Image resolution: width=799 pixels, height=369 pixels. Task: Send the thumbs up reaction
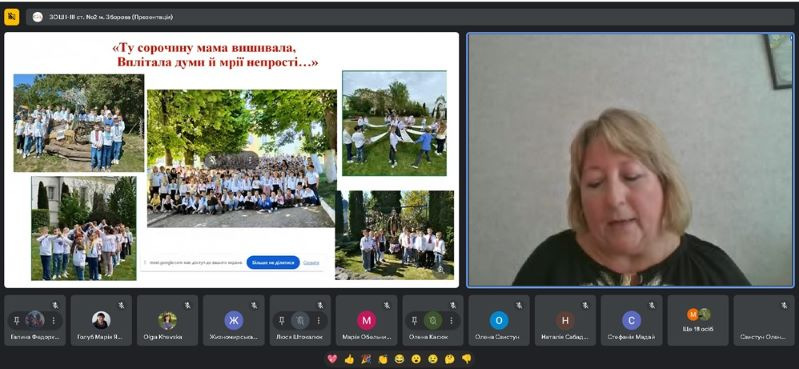pyautogui.click(x=349, y=359)
